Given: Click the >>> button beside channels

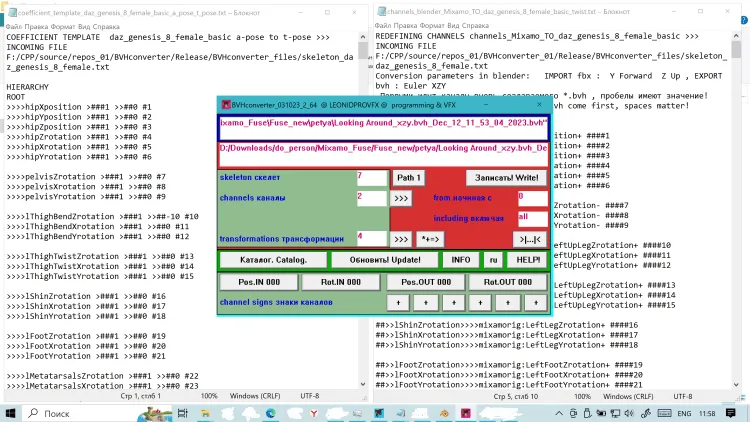Looking at the screenshot, I should (x=401, y=198).
